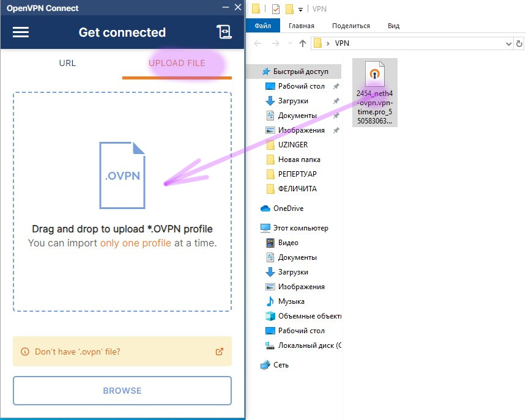The height and width of the screenshot is (420, 526).
Task: Minimize the OpenVPN Connect window
Action: [x=226, y=7]
